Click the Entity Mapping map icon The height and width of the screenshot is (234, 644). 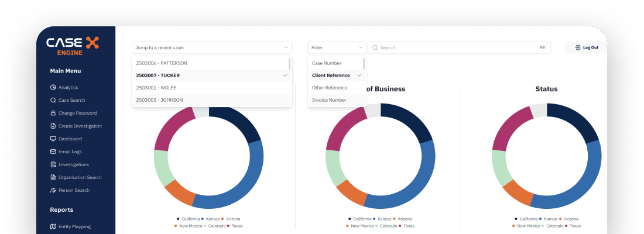(53, 226)
